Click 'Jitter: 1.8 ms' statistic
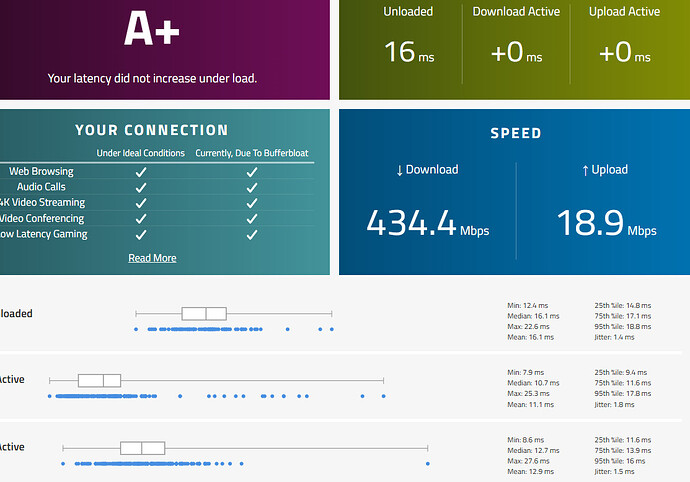Image resolution: width=690 pixels, height=482 pixels. (614, 405)
